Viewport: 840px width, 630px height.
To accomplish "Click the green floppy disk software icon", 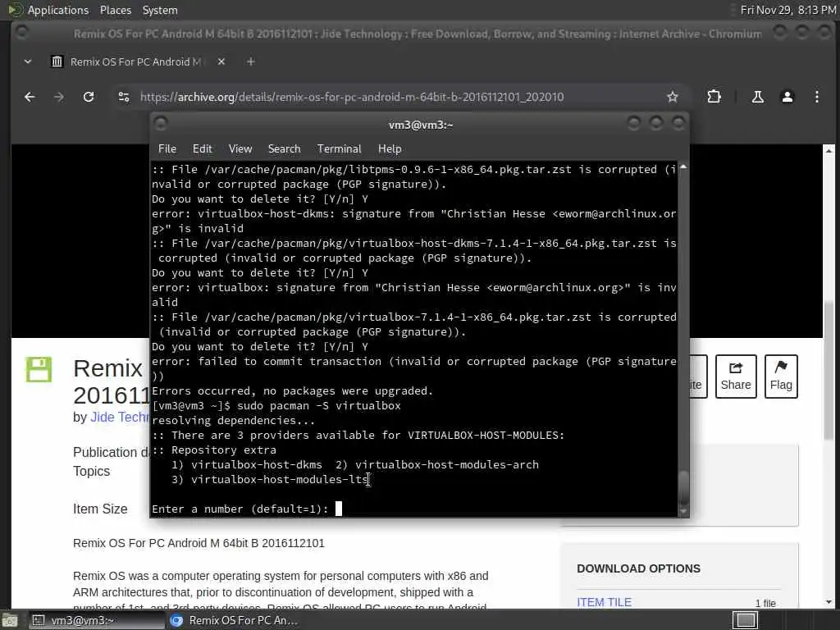I will [39, 369].
